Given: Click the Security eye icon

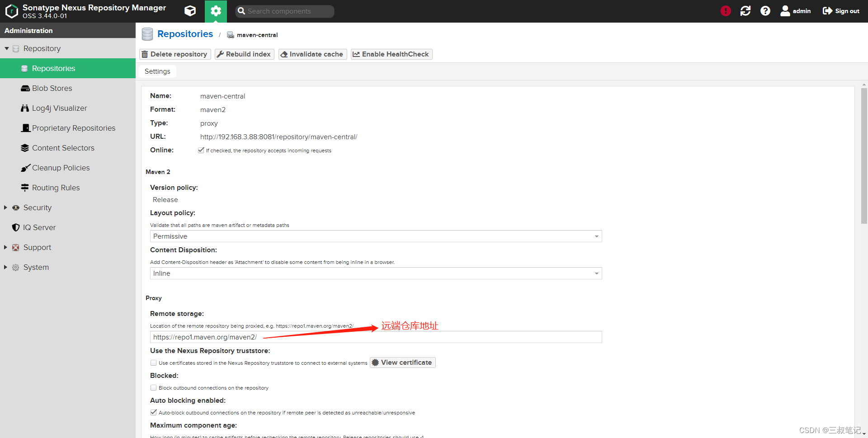Looking at the screenshot, I should [x=16, y=207].
